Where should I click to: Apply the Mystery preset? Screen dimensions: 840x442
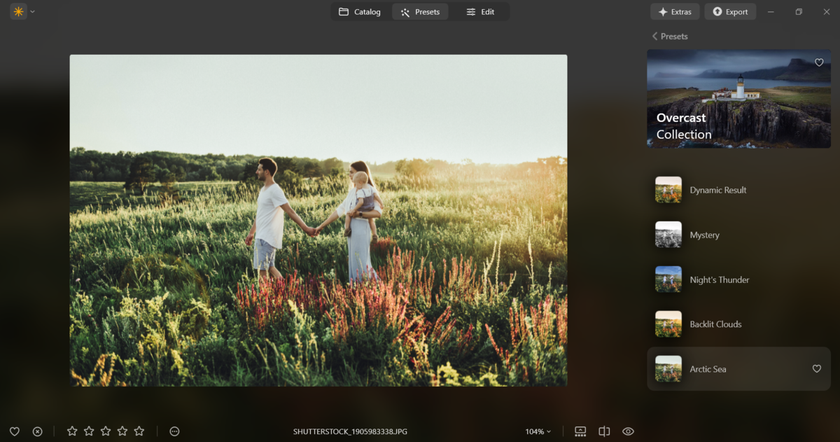point(704,235)
